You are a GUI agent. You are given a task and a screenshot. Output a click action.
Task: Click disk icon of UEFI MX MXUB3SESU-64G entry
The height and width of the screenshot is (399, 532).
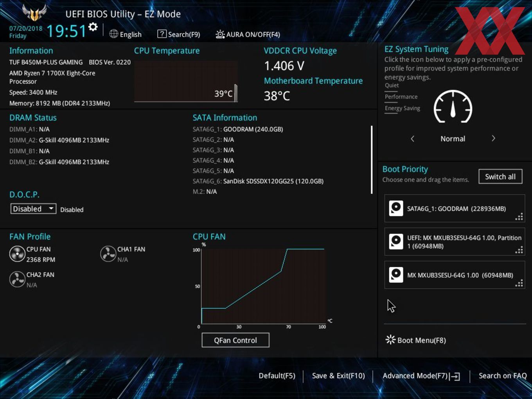click(396, 241)
